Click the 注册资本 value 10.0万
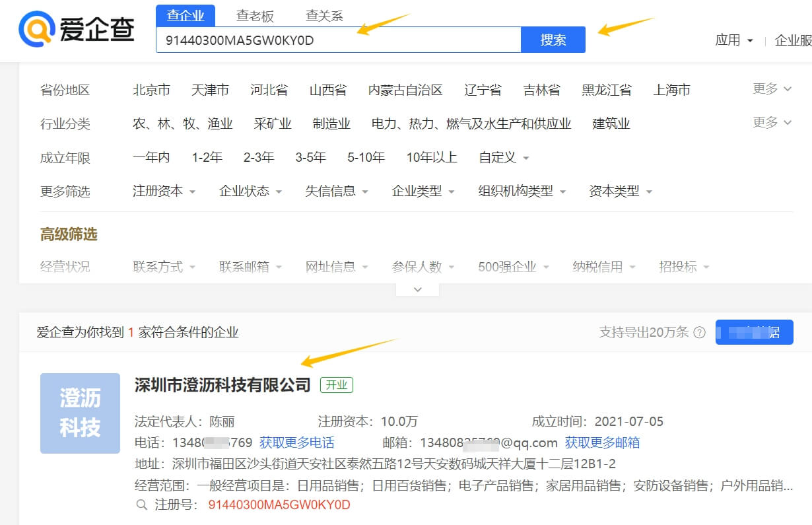812x525 pixels. pos(399,421)
